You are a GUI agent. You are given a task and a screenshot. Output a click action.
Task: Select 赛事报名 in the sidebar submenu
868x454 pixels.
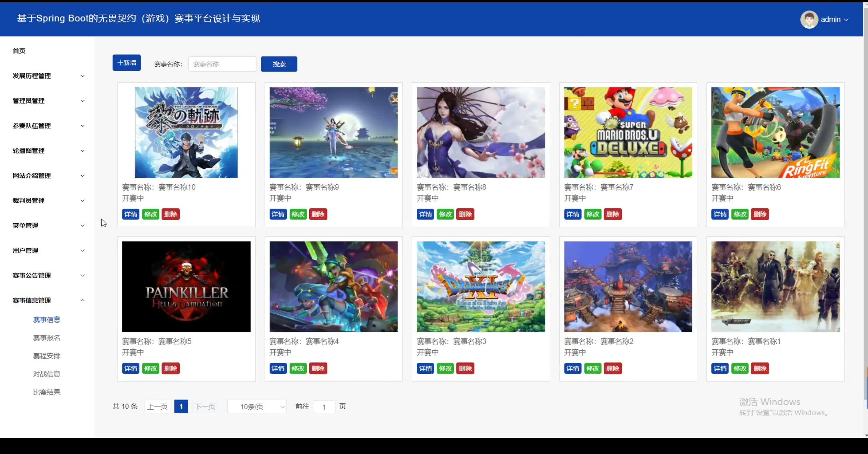(x=46, y=338)
